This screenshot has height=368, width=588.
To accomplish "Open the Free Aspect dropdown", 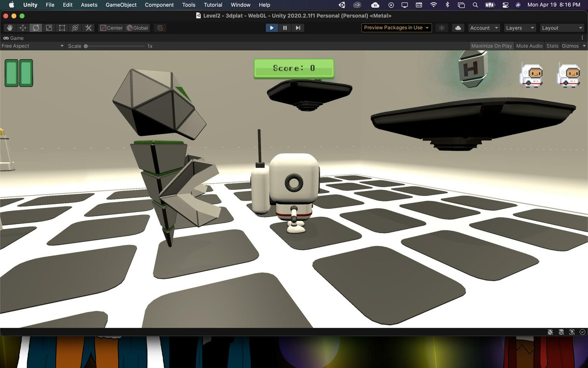I will click(x=33, y=46).
